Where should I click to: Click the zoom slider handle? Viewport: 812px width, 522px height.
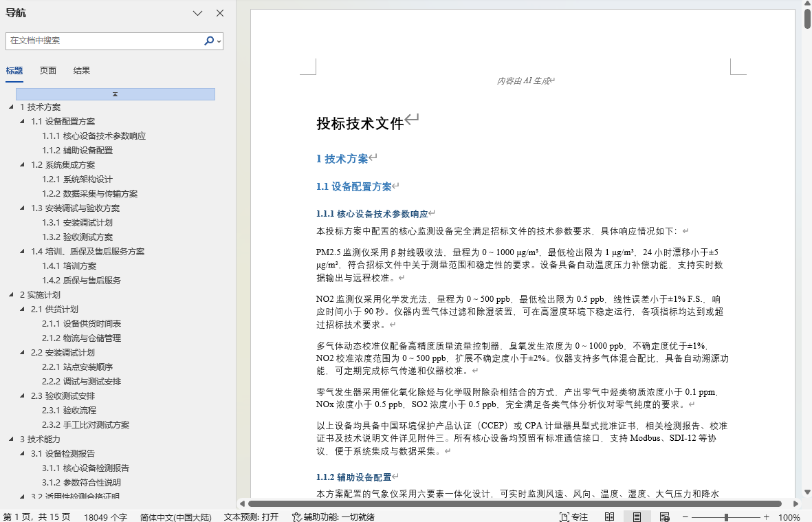tap(726, 516)
